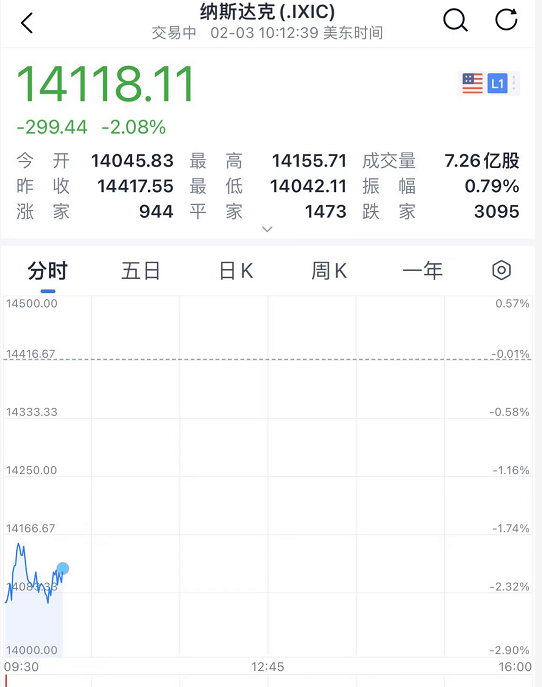The image size is (542, 687).
Task: Tap the back arrow icon
Action: pyautogui.click(x=27, y=22)
